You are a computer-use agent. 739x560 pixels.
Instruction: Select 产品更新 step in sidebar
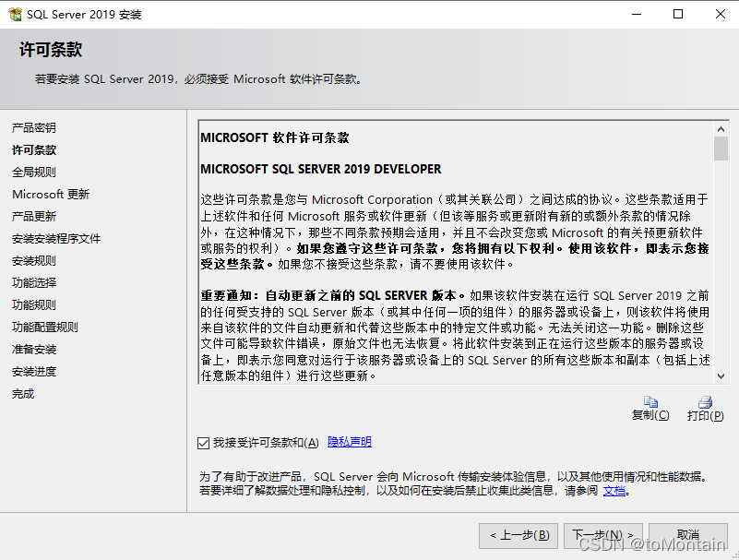[34, 217]
